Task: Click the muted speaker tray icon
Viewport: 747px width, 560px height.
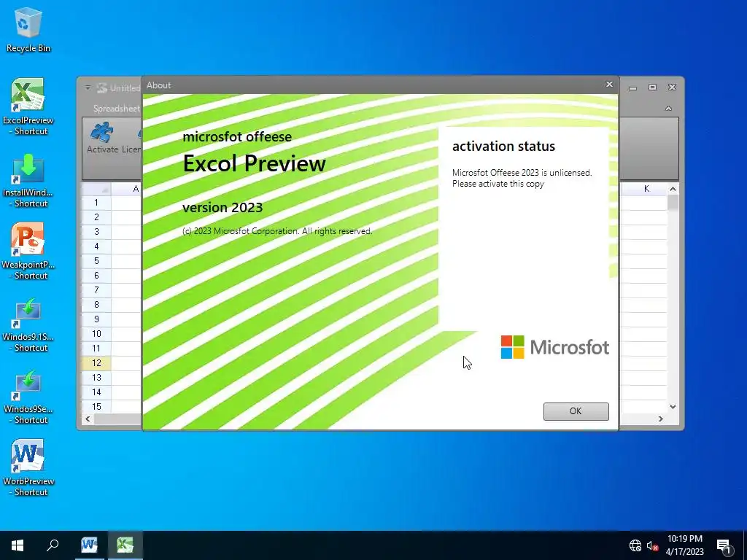Action: point(652,545)
